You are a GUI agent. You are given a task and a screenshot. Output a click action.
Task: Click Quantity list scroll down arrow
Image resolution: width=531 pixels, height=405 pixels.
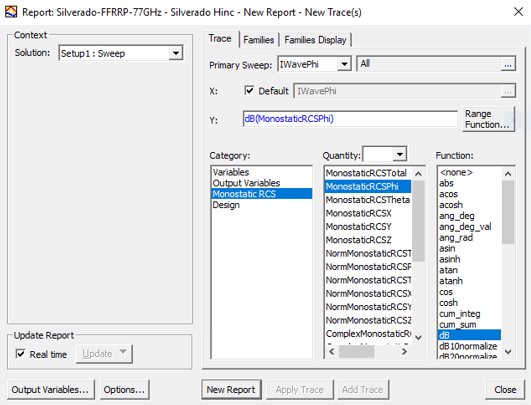click(x=419, y=337)
